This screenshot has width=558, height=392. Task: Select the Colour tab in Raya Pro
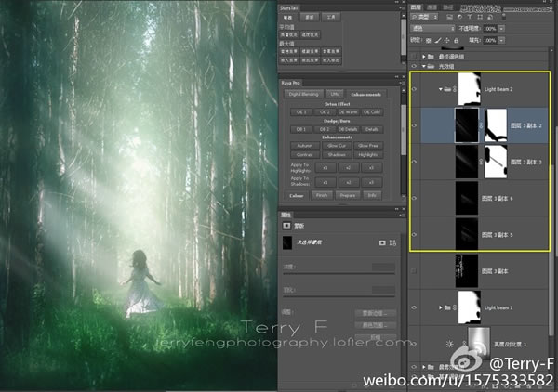(296, 196)
